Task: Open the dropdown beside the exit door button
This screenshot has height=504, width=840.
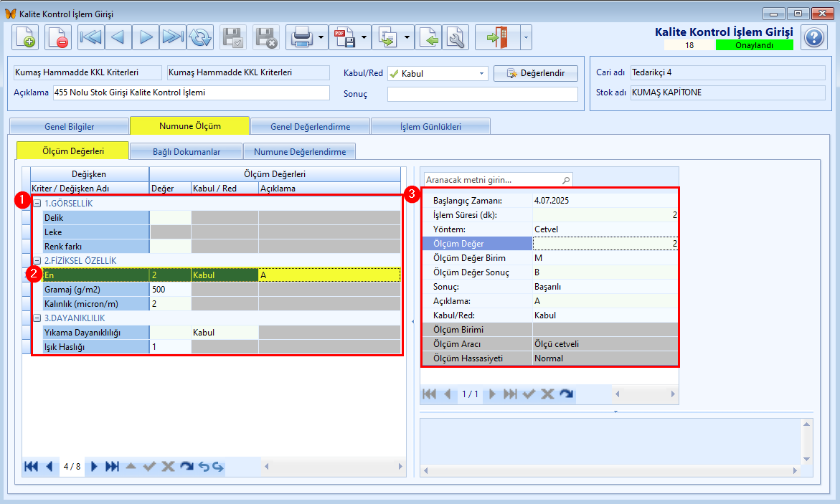Action: point(526,37)
